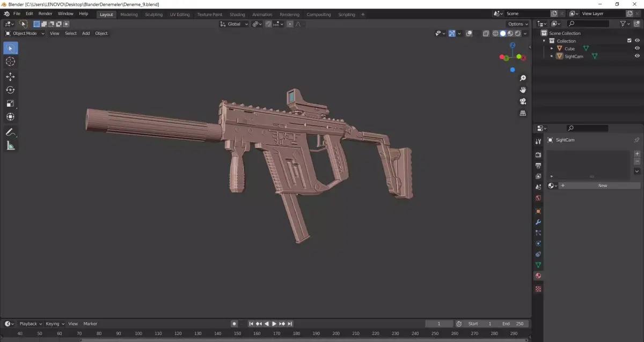Click the viewport zoom magnifier icon
This screenshot has width=644, height=342.
click(523, 78)
